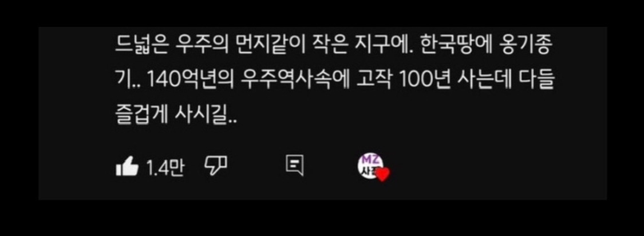Screen dimensions: 644x236
Task: Dislike the comment with thumbs-down icon
Action: tap(216, 166)
